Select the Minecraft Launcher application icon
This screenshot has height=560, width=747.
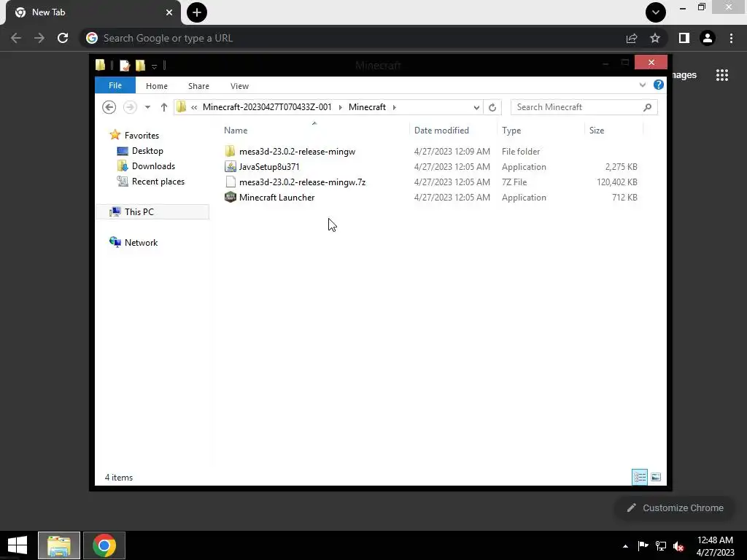[230, 197]
